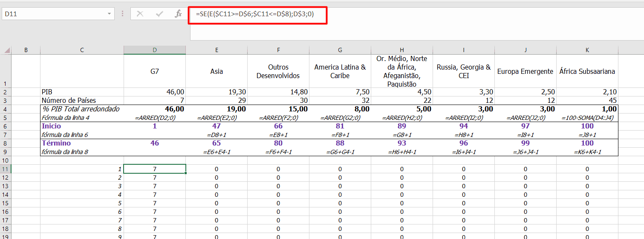The width and height of the screenshot is (644, 239).
Task: Click Término value 65 under Asia
Action: pos(217,143)
